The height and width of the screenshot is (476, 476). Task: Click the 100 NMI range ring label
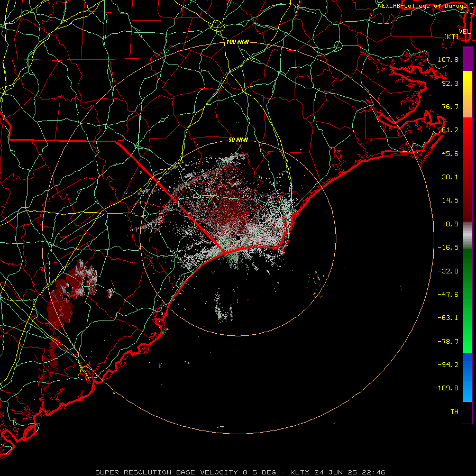pos(237,42)
